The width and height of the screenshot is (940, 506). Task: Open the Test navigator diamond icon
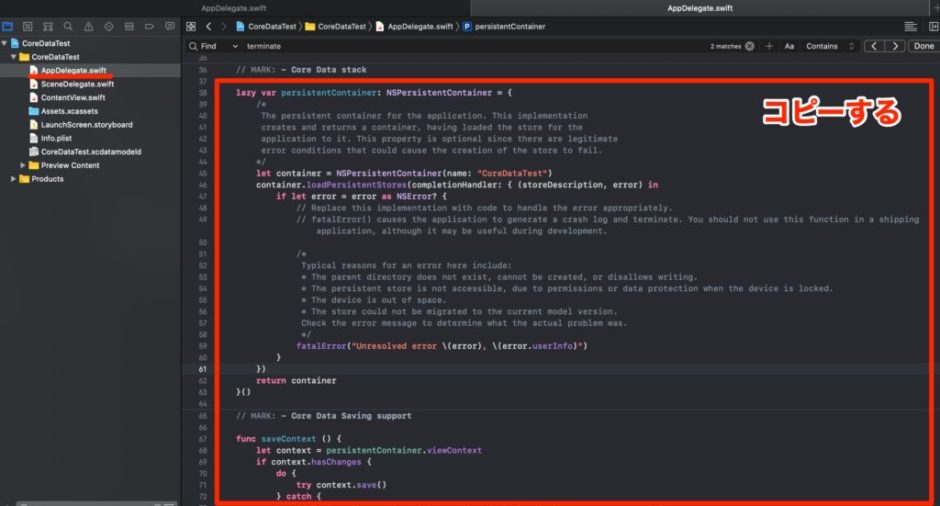109,26
